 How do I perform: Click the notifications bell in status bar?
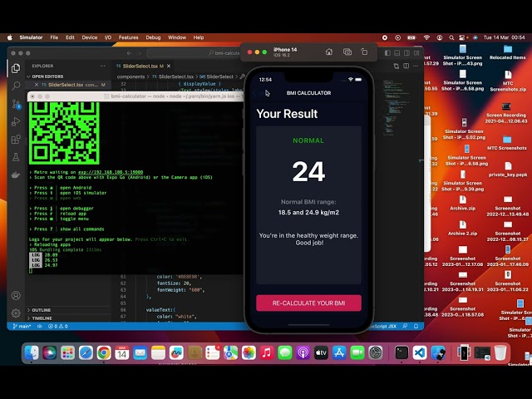[x=416, y=327]
